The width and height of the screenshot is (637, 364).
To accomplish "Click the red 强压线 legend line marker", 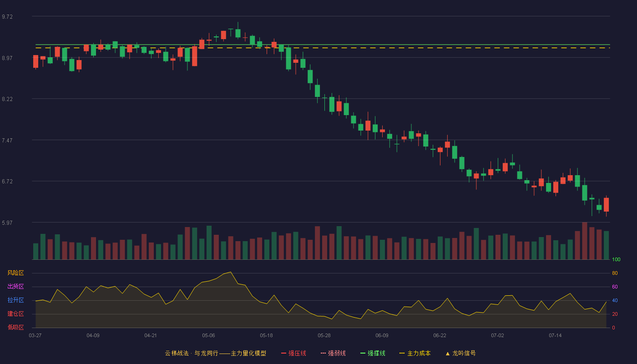I will point(283,353).
